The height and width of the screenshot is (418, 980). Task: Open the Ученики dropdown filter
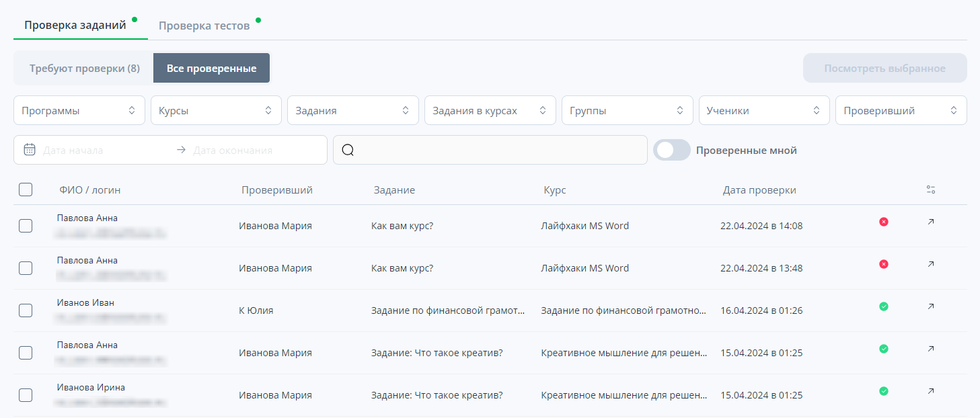coord(763,111)
